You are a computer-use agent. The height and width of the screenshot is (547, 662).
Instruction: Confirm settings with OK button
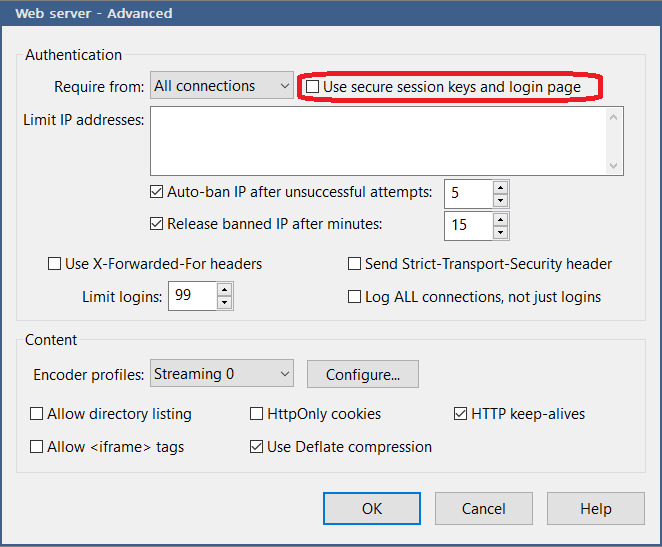(372, 508)
